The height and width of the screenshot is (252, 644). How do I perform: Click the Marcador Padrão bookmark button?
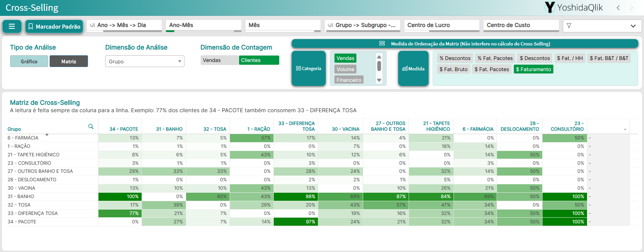coord(54,26)
